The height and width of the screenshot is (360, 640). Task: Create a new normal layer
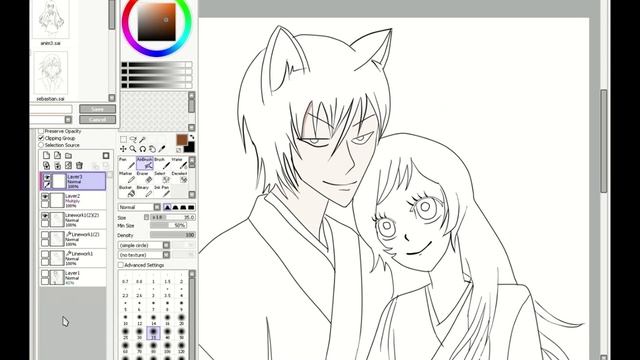[46, 156]
